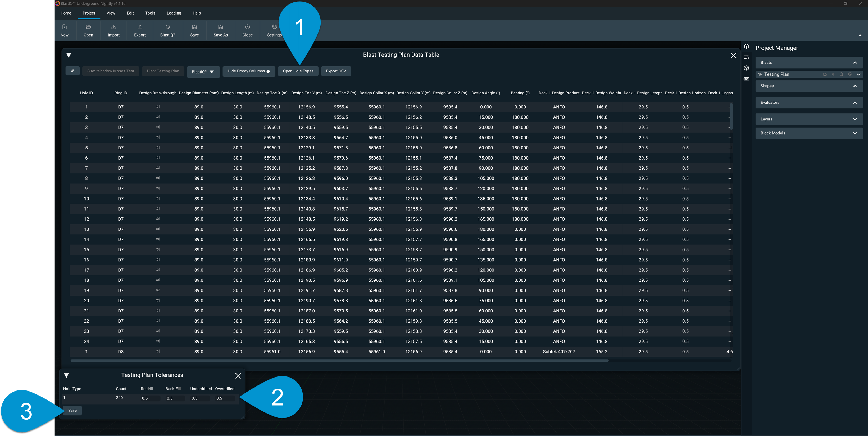Image resolution: width=868 pixels, height=436 pixels.
Task: Save the tolerances with Save button
Action: 72,410
